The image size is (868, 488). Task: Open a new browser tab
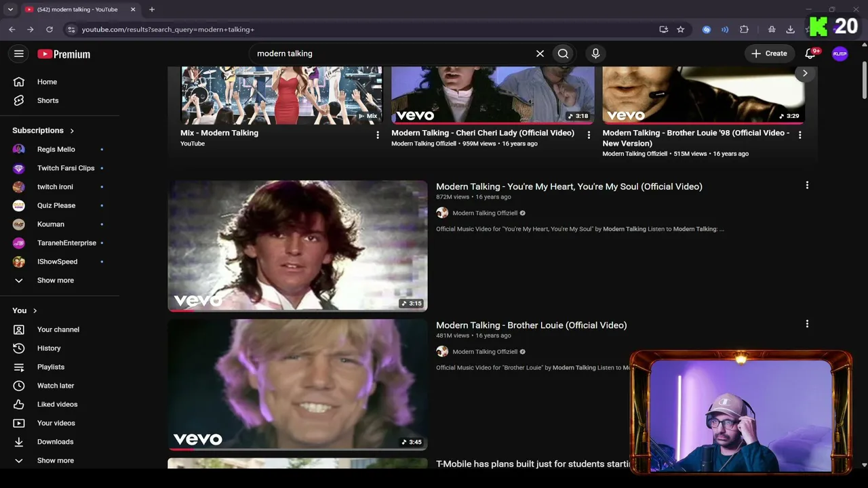pos(152,9)
